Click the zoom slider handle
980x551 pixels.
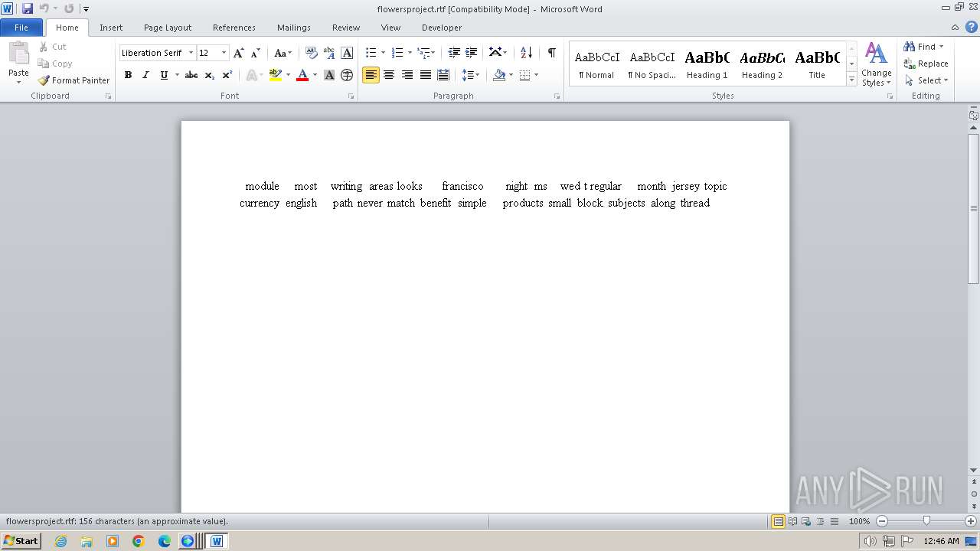click(926, 521)
